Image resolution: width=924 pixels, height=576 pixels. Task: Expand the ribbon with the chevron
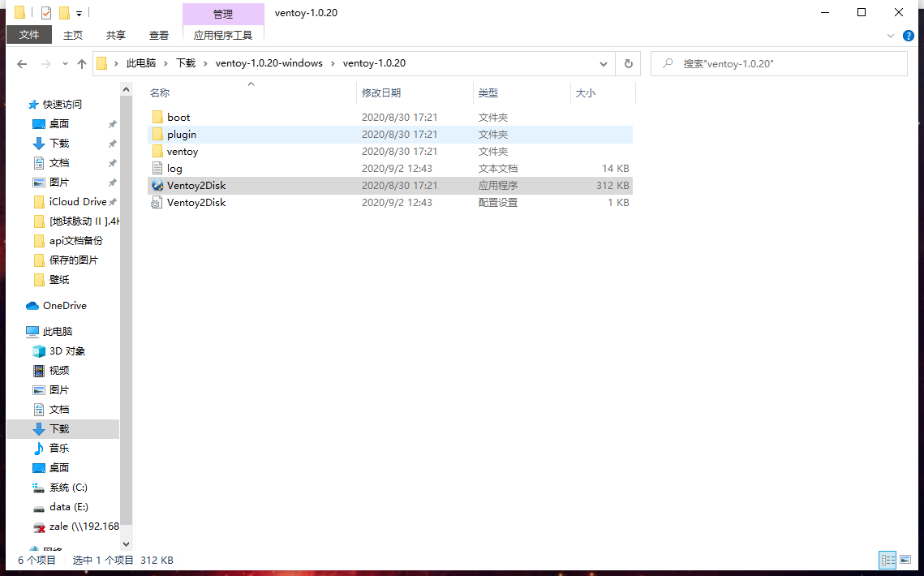pos(891,36)
